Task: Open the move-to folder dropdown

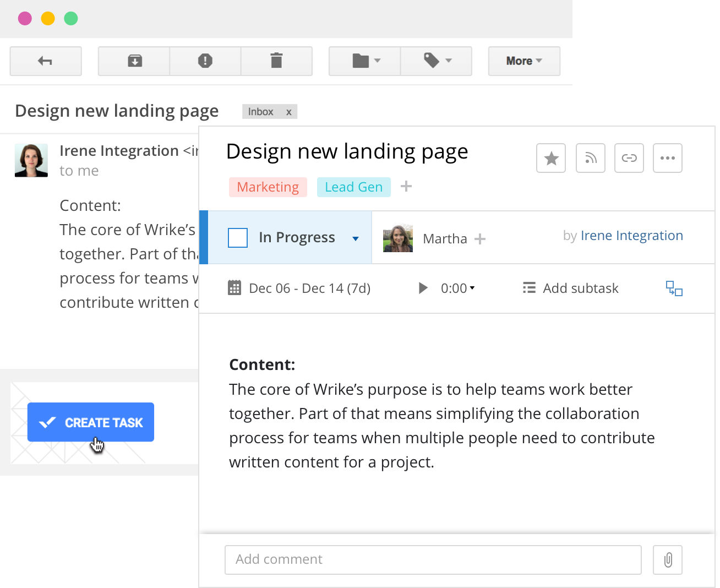Action: coord(365,61)
